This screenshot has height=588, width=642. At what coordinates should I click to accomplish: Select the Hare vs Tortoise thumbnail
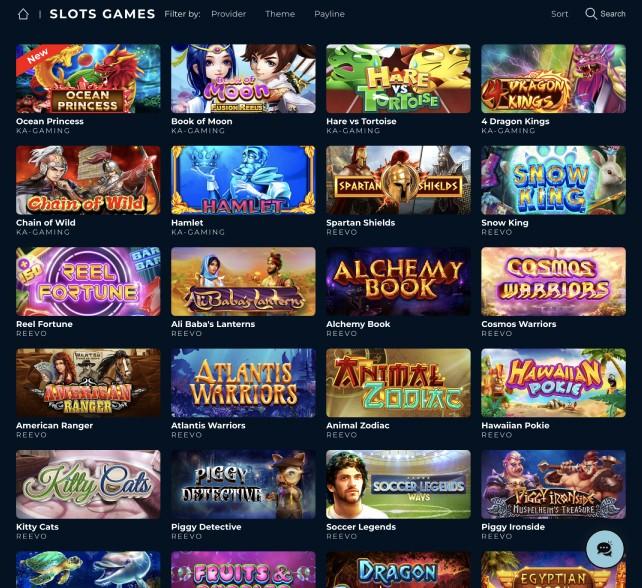click(x=398, y=79)
